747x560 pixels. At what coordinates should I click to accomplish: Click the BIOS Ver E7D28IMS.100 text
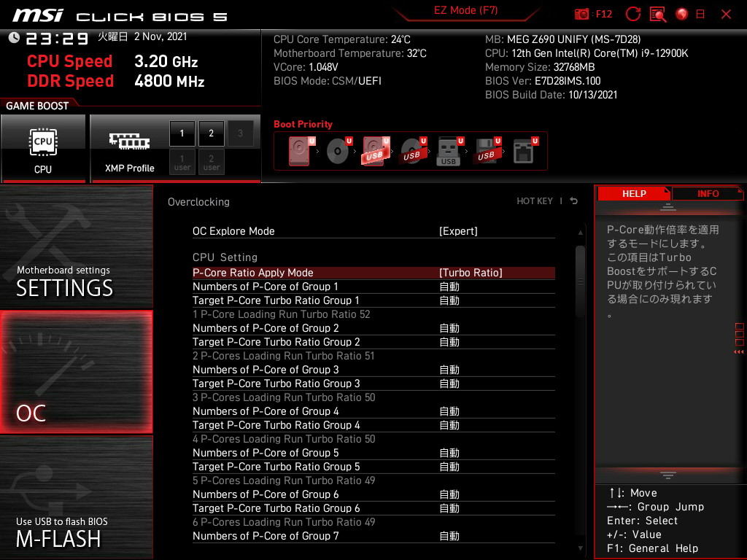(x=543, y=81)
